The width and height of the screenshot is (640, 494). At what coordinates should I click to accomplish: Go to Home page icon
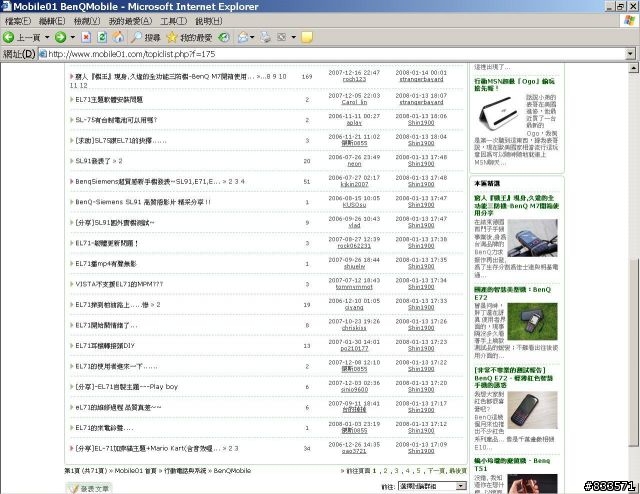pyautogui.click(x=118, y=38)
